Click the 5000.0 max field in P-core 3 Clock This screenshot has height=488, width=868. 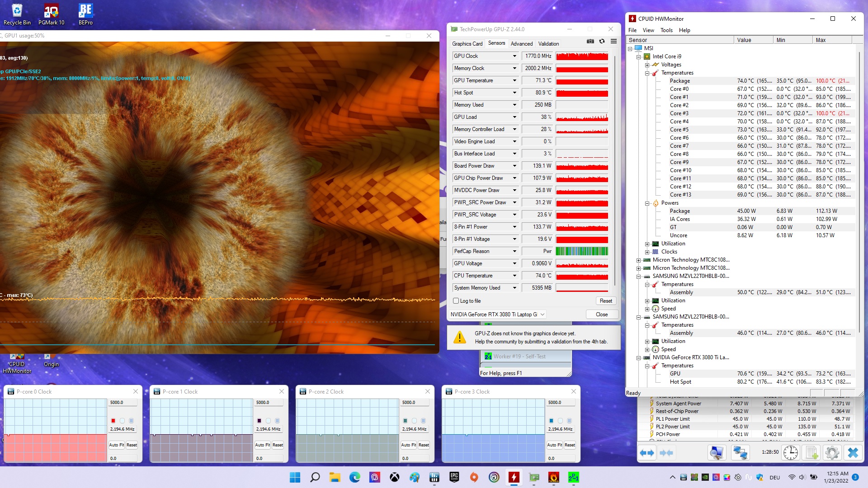coord(561,403)
